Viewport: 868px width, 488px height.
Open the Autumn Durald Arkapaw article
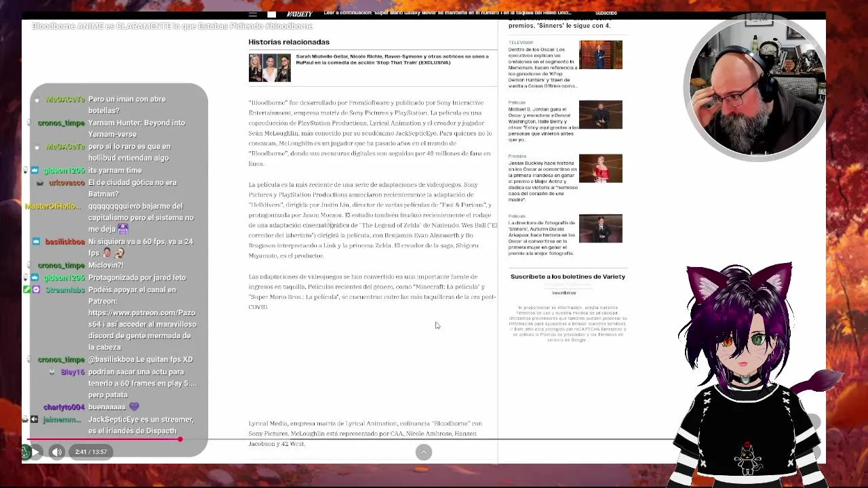pyautogui.click(x=542, y=238)
